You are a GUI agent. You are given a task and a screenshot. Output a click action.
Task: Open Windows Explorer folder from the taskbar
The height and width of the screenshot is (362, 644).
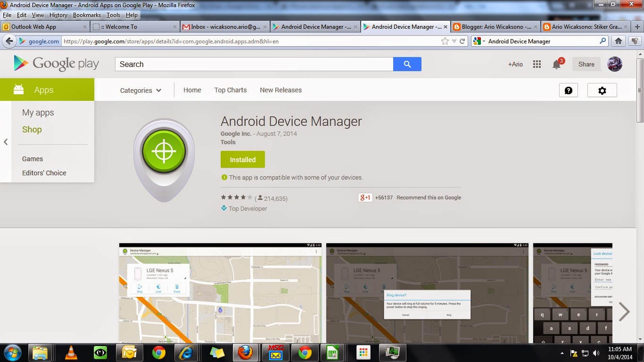41,353
